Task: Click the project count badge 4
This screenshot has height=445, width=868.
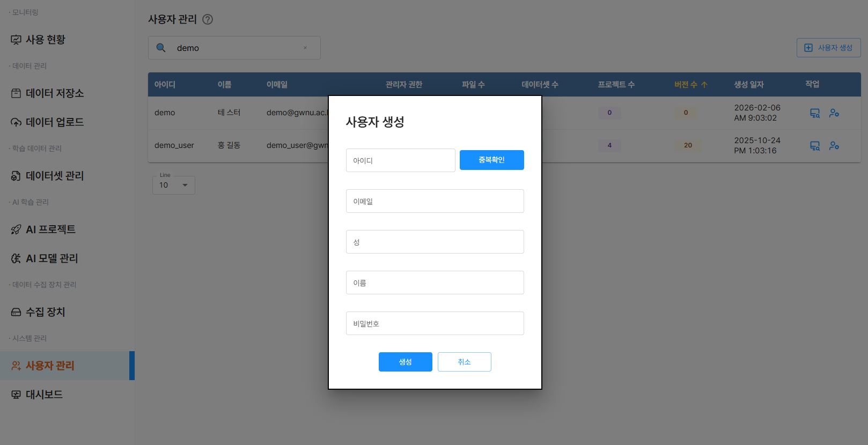Action: click(609, 145)
